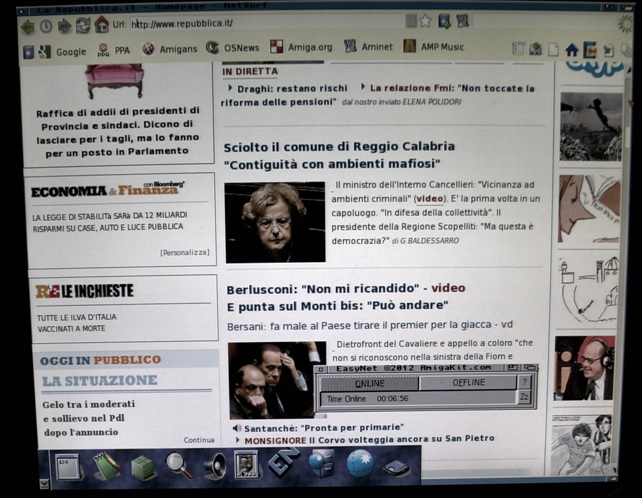Open the OSNews bookmark
This screenshot has width=642, height=498.
(233, 48)
